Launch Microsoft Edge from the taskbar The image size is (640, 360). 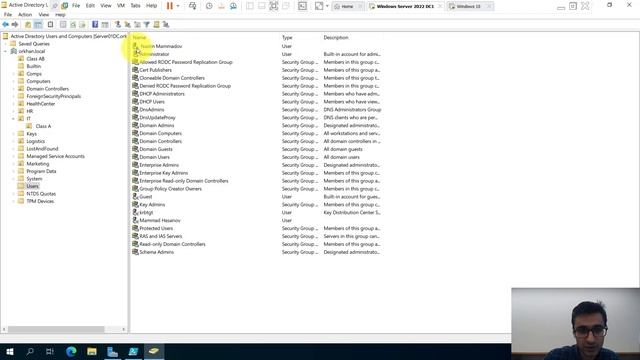point(71,351)
